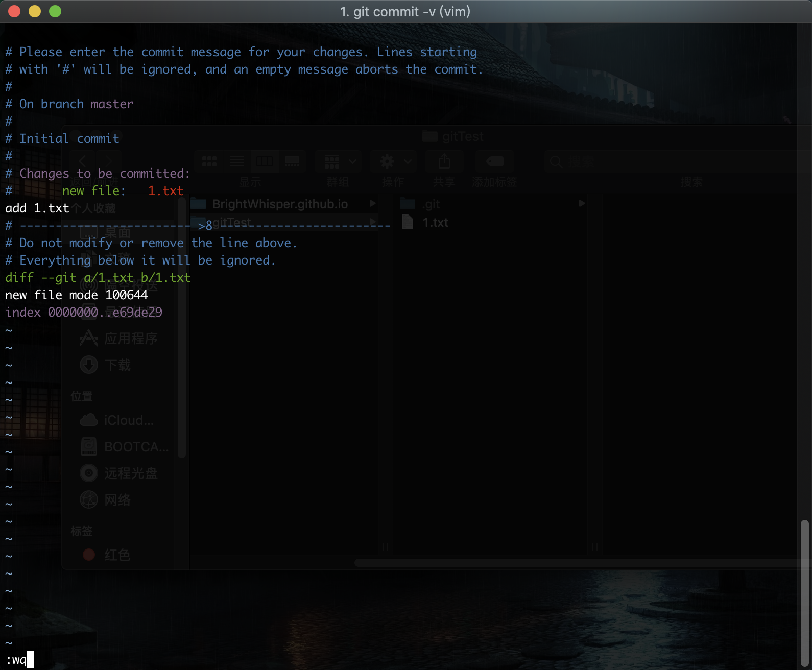This screenshot has height=670, width=812.
Task: Click the 'index 0000000..e69de29' line
Action: pyautogui.click(x=84, y=313)
